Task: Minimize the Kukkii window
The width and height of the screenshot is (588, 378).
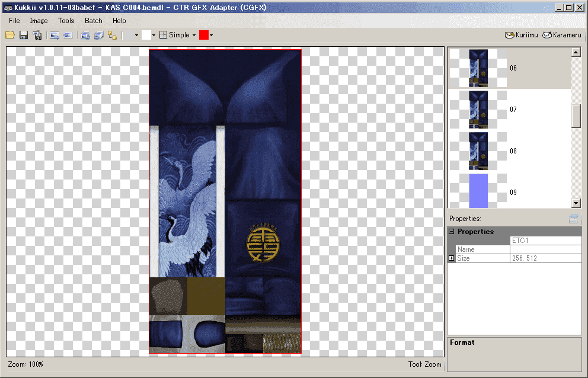Action: pyautogui.click(x=559, y=8)
